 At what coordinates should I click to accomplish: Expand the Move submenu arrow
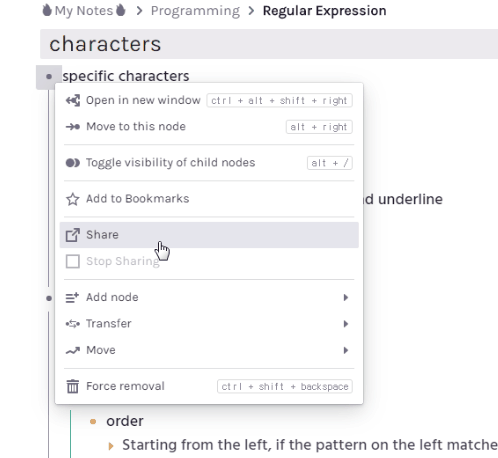tap(346, 350)
